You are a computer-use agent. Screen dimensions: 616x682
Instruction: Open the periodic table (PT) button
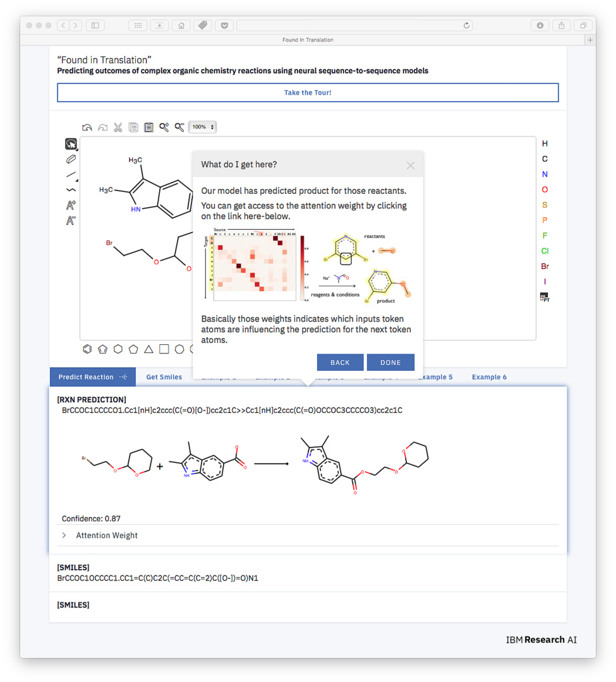[545, 297]
